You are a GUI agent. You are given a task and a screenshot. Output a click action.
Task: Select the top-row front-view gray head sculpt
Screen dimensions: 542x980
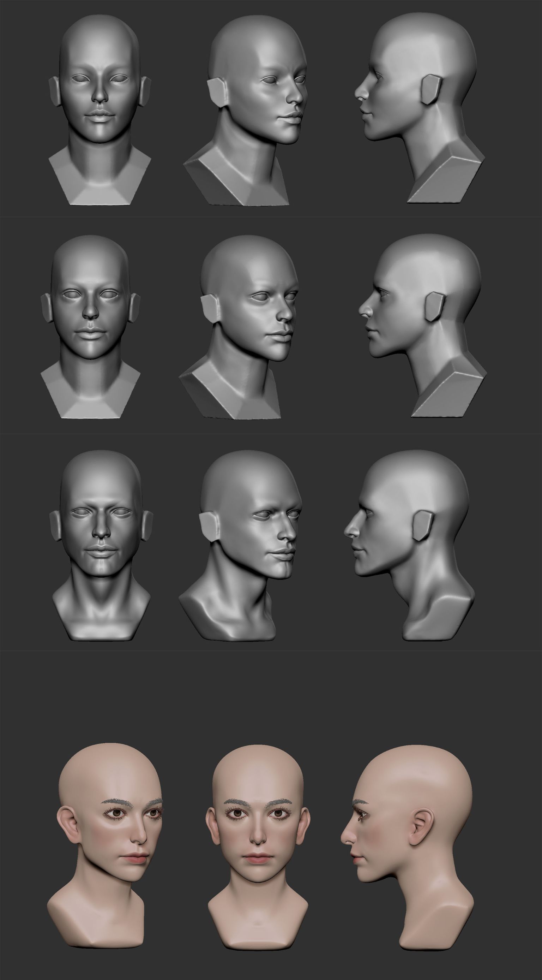100,109
